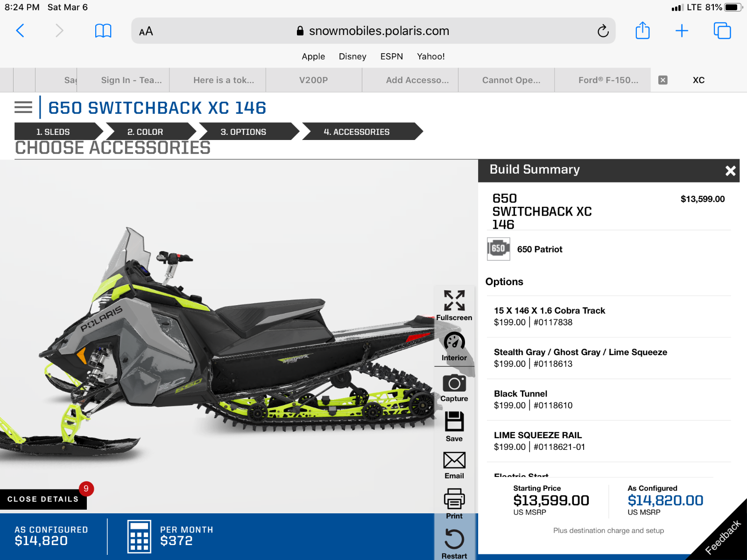Viewport: 747px width, 560px height.
Task: Open Safari bookmarks book icon
Action: tap(103, 31)
